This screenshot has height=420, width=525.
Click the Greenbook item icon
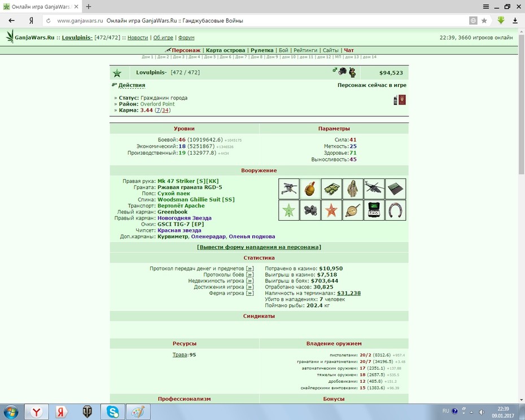coord(395,189)
